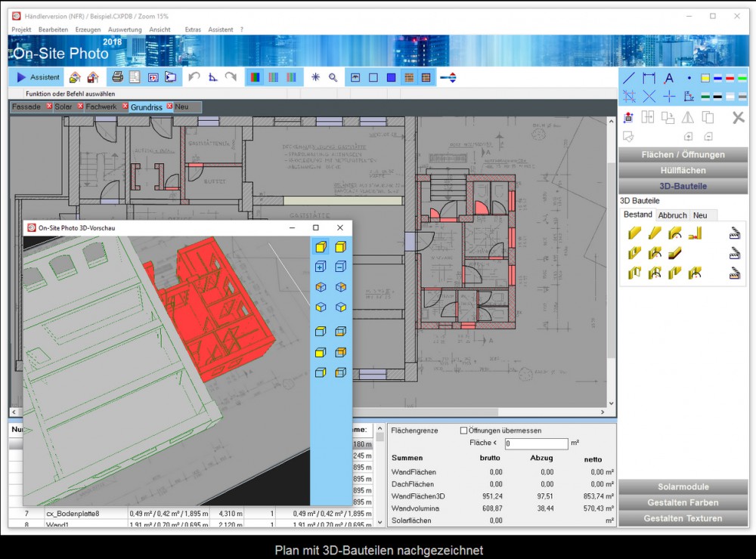The image size is (756, 559).
Task: Click the plan view vertical scrollbar
Action: click(612, 262)
